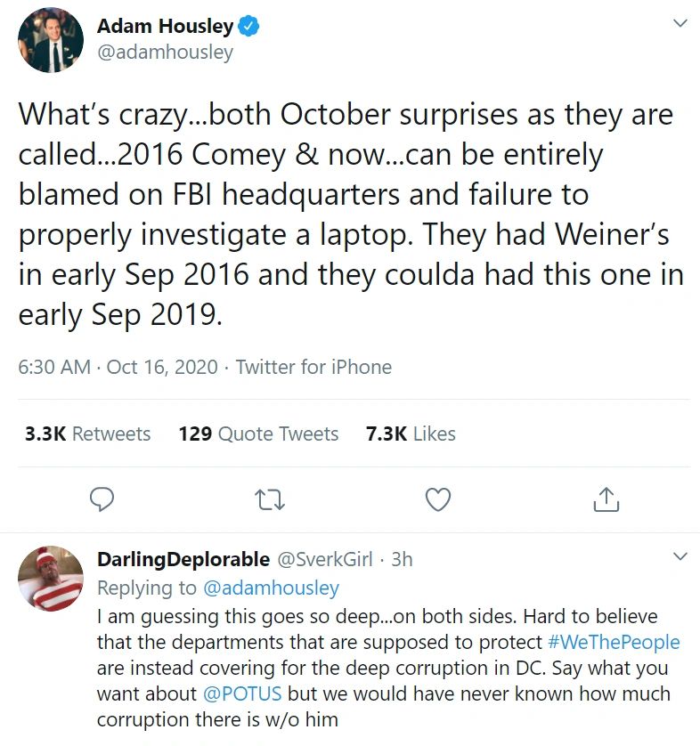The width and height of the screenshot is (700, 746).
Task: View the 129 Quote Tweets
Action: coord(258,434)
